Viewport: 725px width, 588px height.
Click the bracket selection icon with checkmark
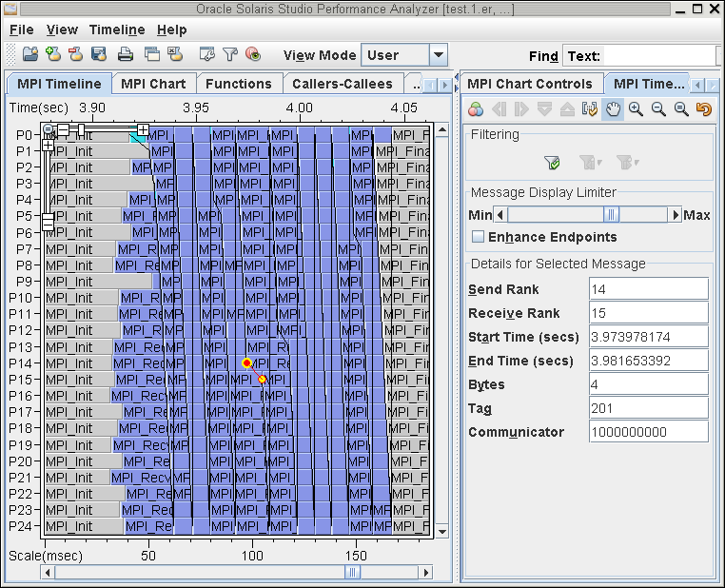[x=590, y=109]
